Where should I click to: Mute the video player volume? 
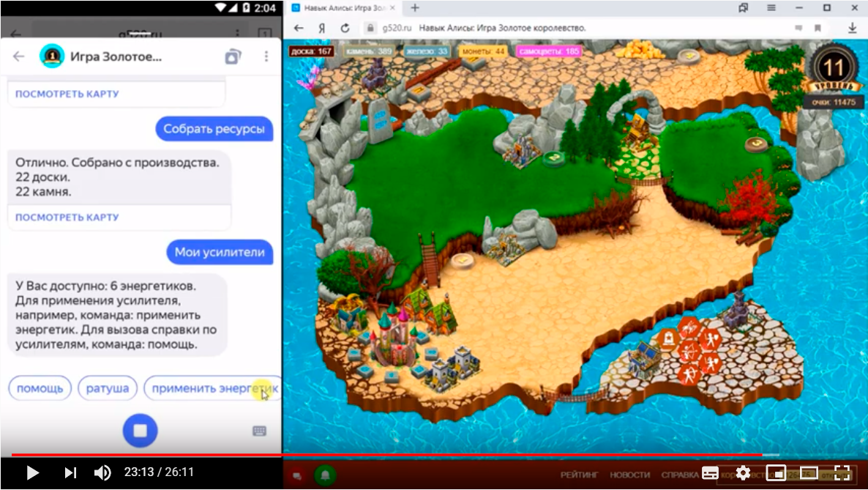point(101,472)
